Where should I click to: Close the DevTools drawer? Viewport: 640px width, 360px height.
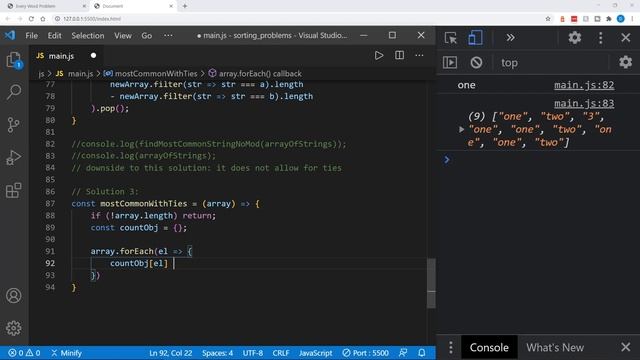625,347
